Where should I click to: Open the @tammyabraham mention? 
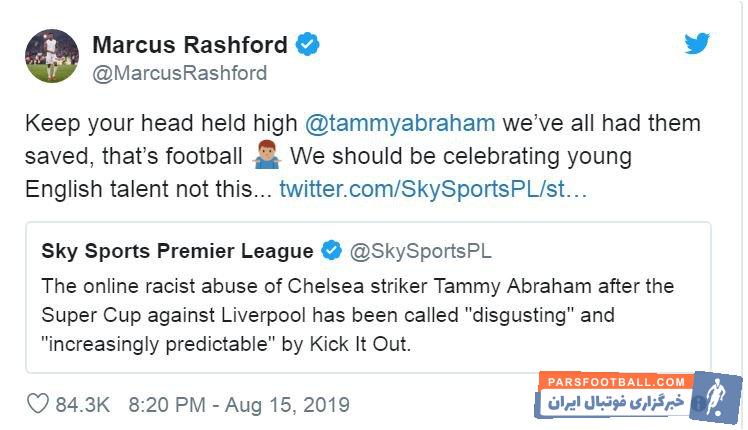tap(399, 123)
